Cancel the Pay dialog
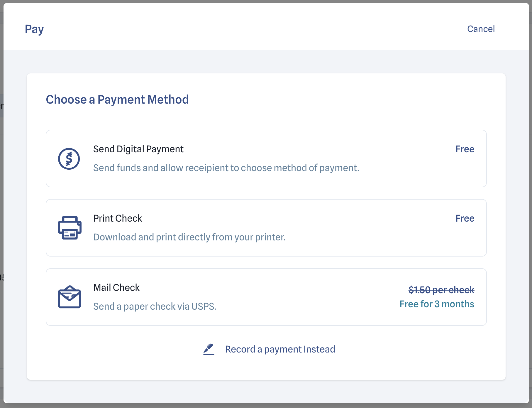The height and width of the screenshot is (408, 532). coord(481,29)
